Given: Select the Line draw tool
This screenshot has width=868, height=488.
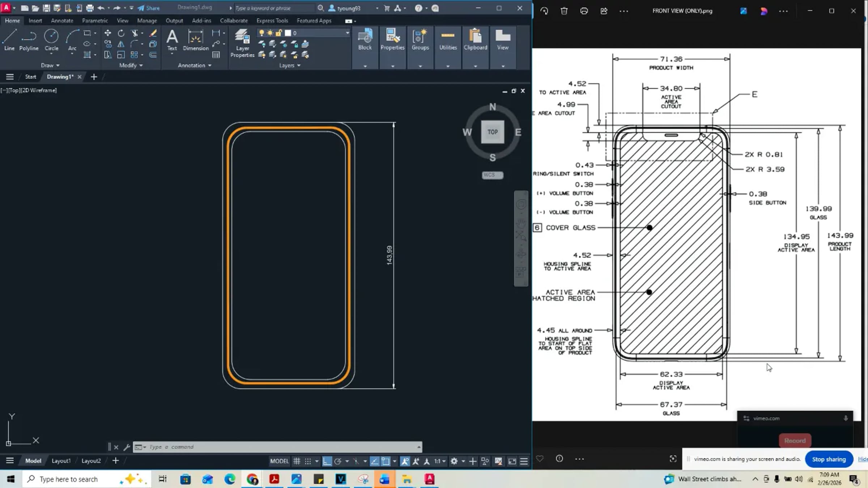Looking at the screenshot, I should (9, 40).
